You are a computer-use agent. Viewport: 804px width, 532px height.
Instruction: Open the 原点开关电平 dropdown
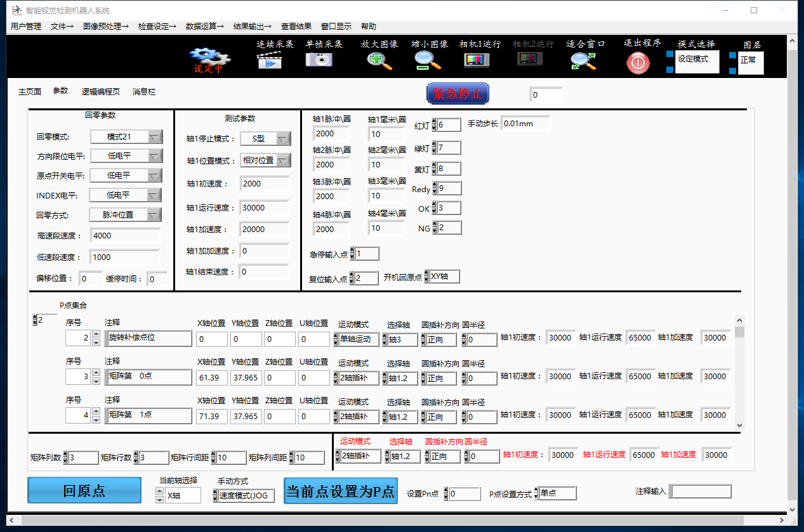[x=126, y=175]
